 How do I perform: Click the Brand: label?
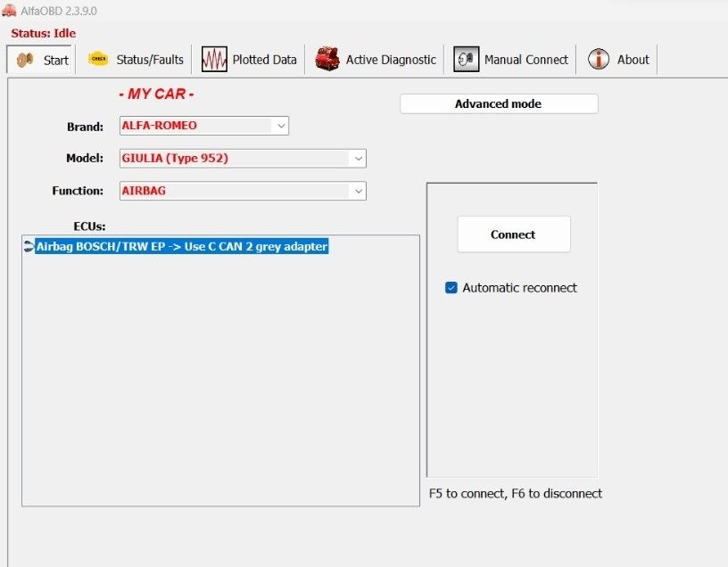click(85, 127)
